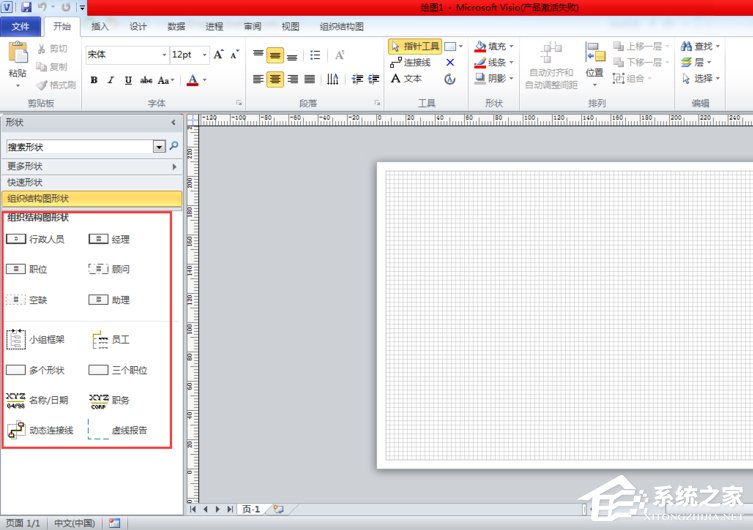753x530 pixels.
Task: Click the decrease indent icon
Action: coord(357,79)
